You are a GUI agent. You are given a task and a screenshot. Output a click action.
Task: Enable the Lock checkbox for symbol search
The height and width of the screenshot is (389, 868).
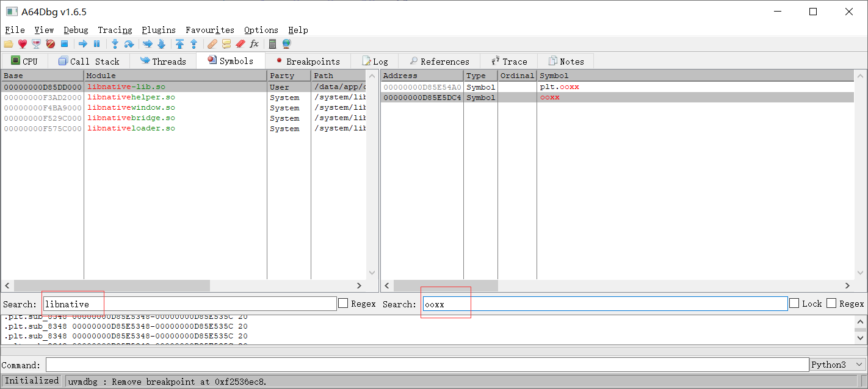tap(794, 303)
